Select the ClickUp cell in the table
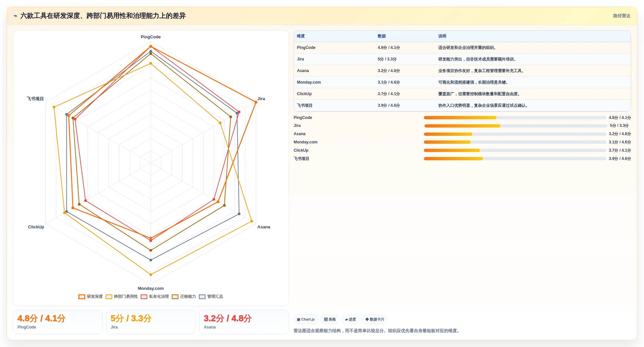 [304, 94]
